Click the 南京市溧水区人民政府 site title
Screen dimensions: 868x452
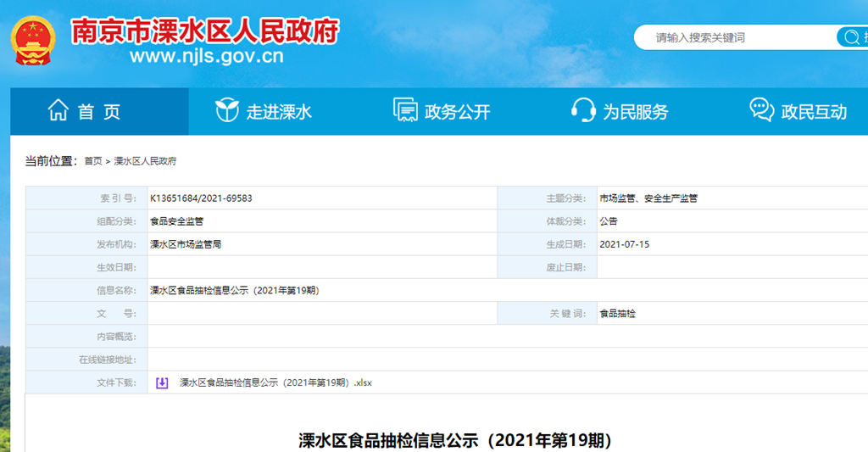[x=204, y=31]
